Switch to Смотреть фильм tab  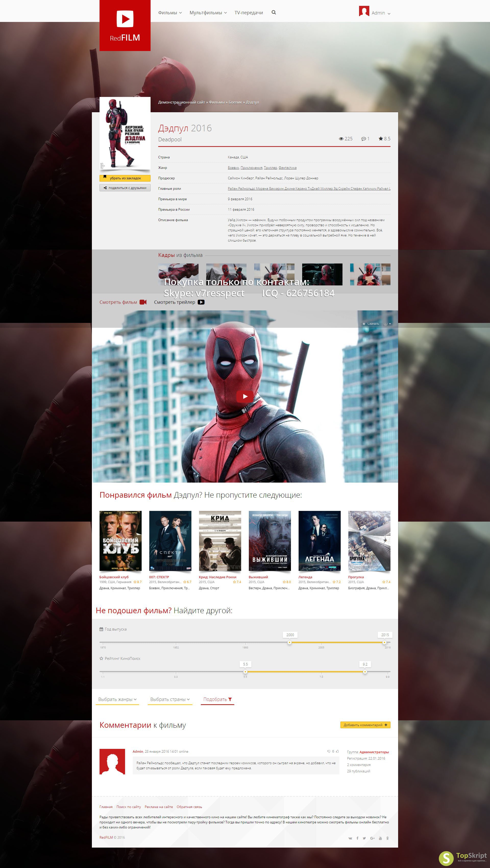pyautogui.click(x=123, y=302)
